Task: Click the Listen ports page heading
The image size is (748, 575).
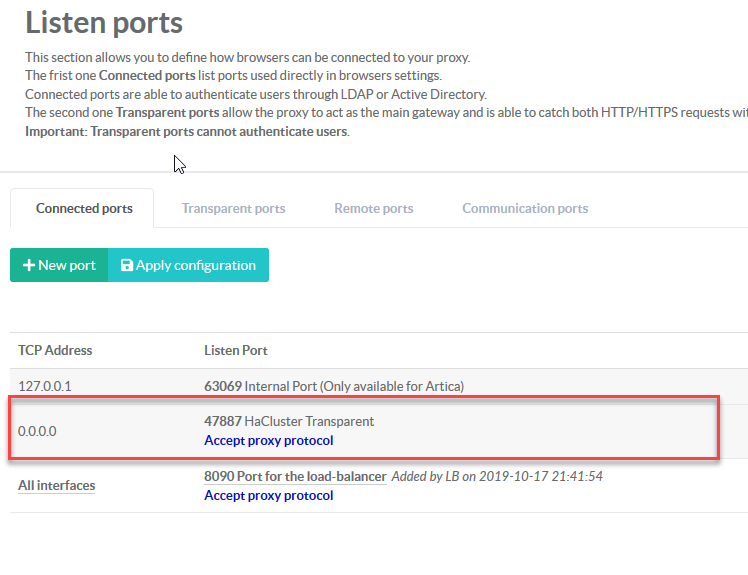Action: point(104,23)
